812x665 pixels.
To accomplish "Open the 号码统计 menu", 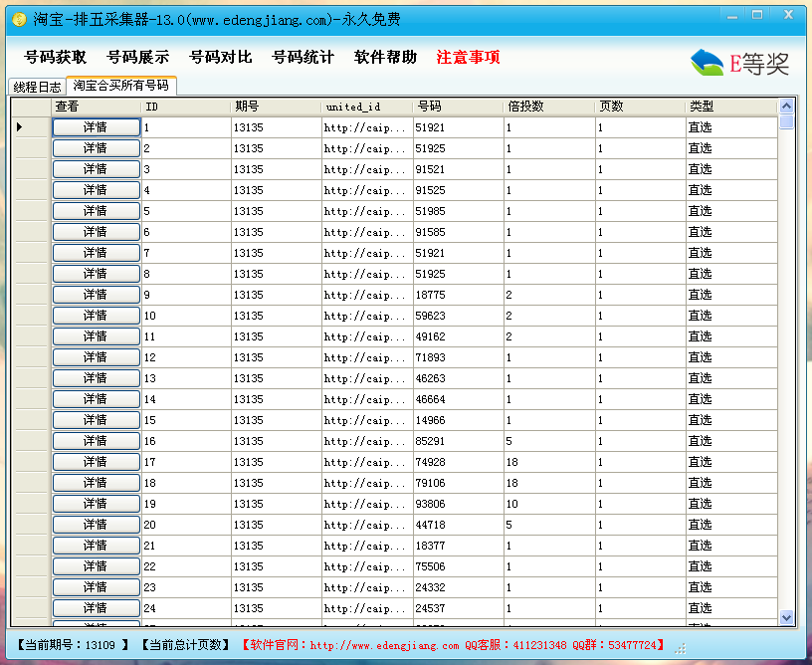I will coord(303,58).
